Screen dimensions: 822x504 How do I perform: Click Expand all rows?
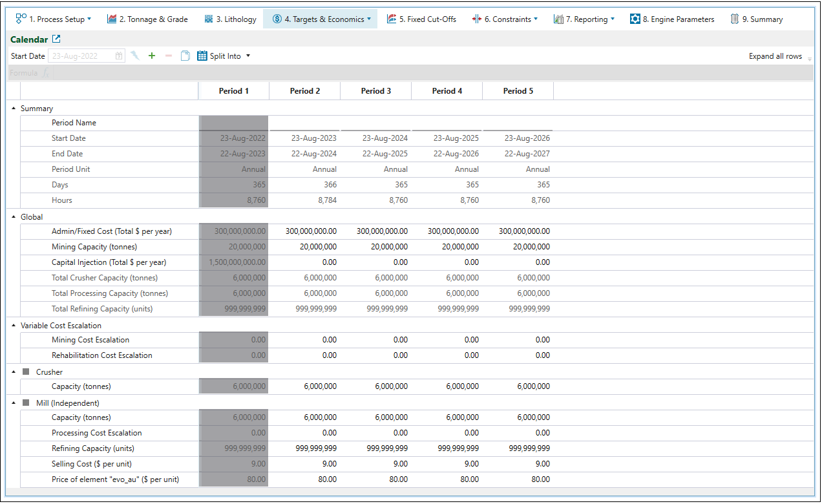coord(775,56)
